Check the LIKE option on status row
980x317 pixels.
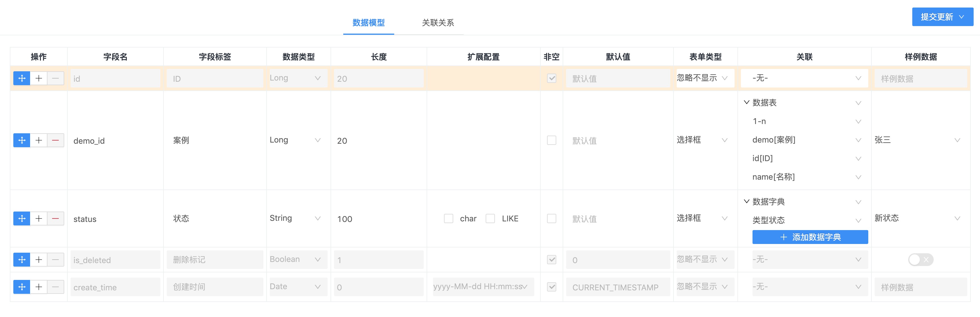pyautogui.click(x=490, y=219)
